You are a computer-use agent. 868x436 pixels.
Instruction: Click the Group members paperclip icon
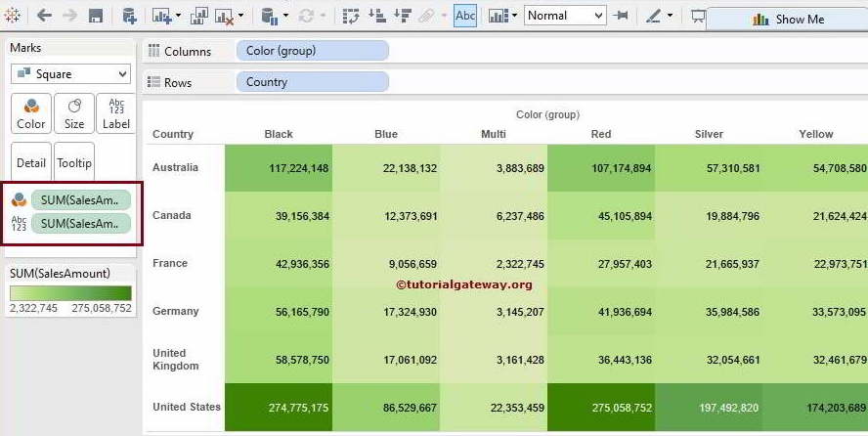427,16
